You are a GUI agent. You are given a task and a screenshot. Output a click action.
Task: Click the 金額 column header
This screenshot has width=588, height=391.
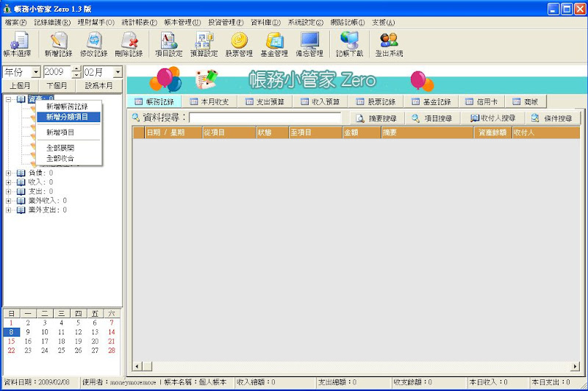pos(362,132)
